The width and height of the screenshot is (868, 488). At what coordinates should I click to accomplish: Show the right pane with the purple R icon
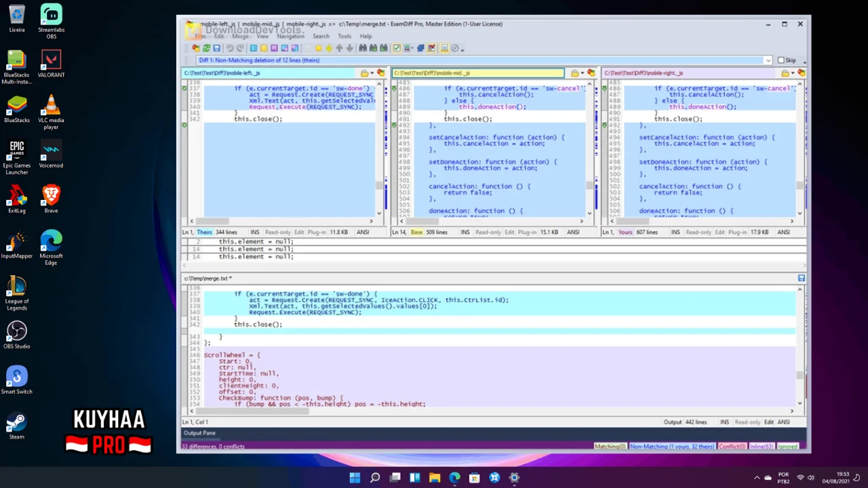274,48
